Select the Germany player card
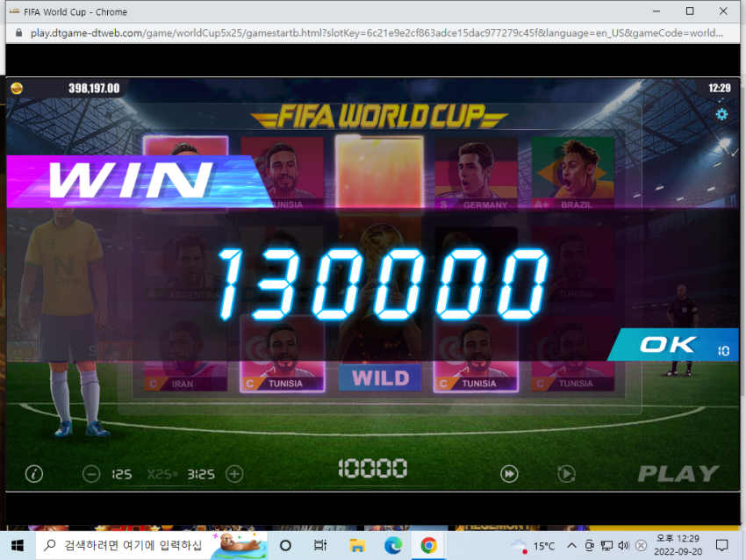 point(476,173)
